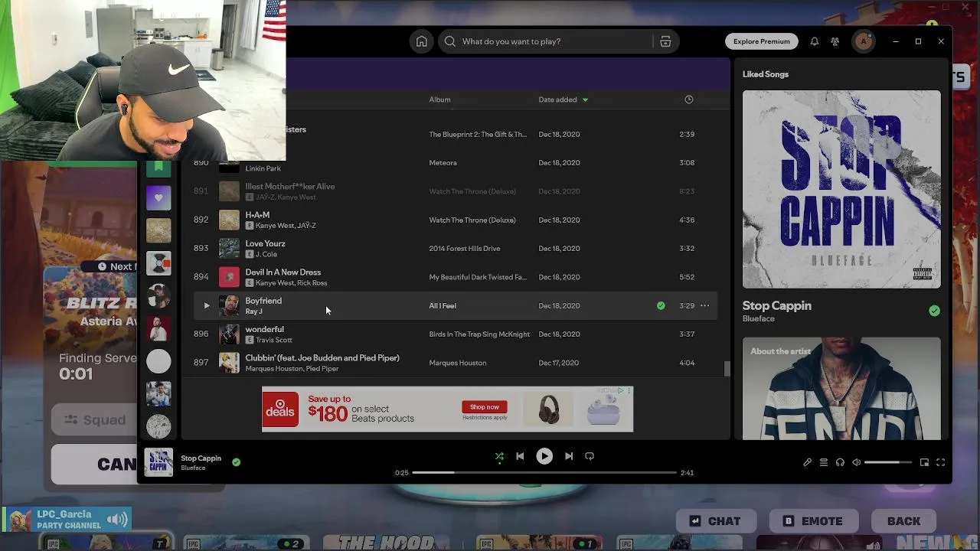Open EMOTE in the game window
Viewport: 980px width, 551px height.
pos(812,521)
